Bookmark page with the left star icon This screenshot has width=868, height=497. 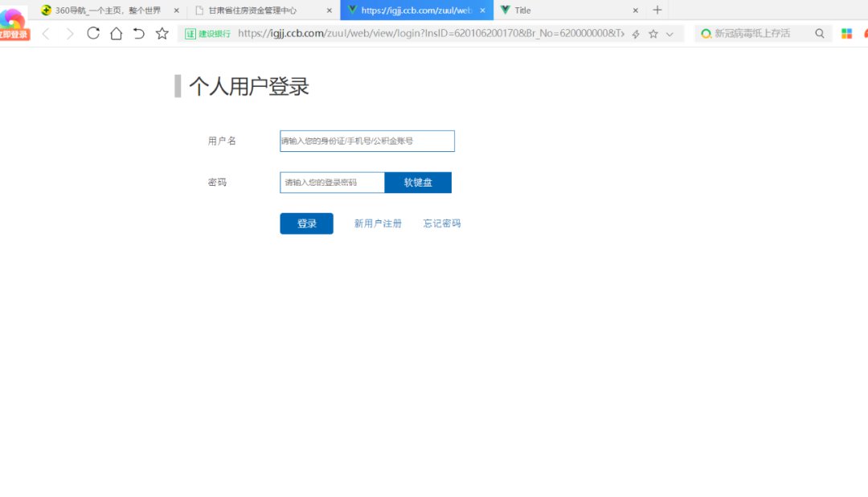tap(162, 34)
